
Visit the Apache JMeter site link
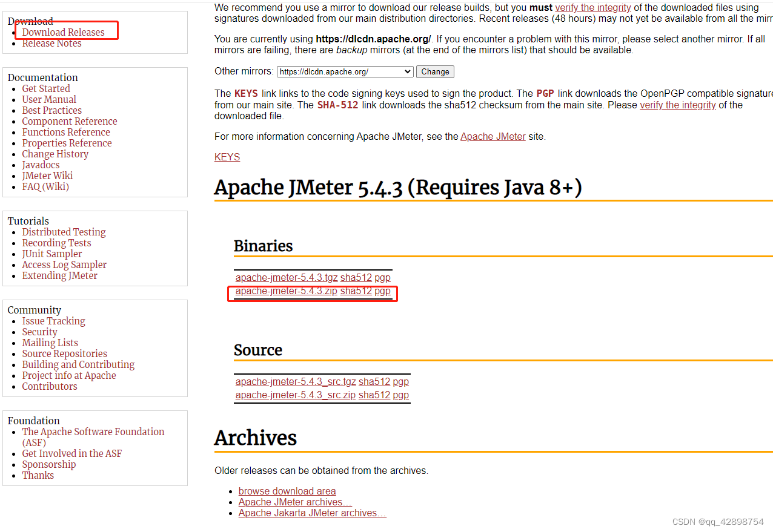pos(493,137)
